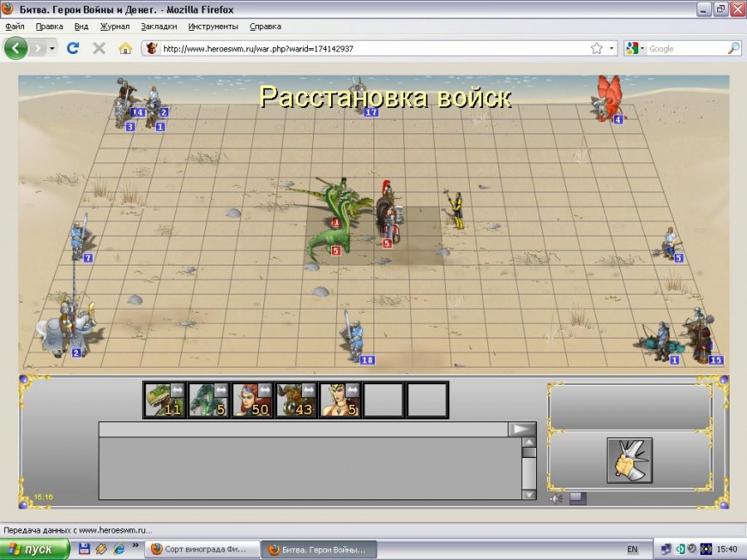
Task: Select the red-plumed rider stack labeled 5
Action: 388,213
